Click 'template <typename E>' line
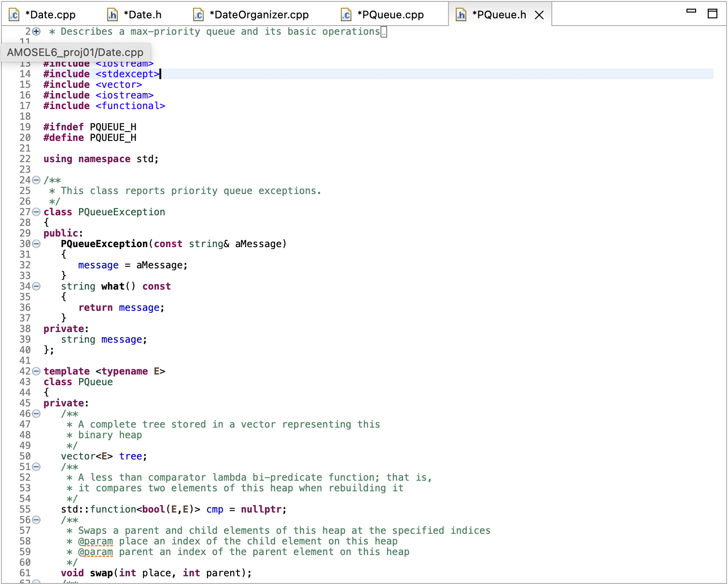This screenshot has width=728, height=584. click(x=104, y=371)
